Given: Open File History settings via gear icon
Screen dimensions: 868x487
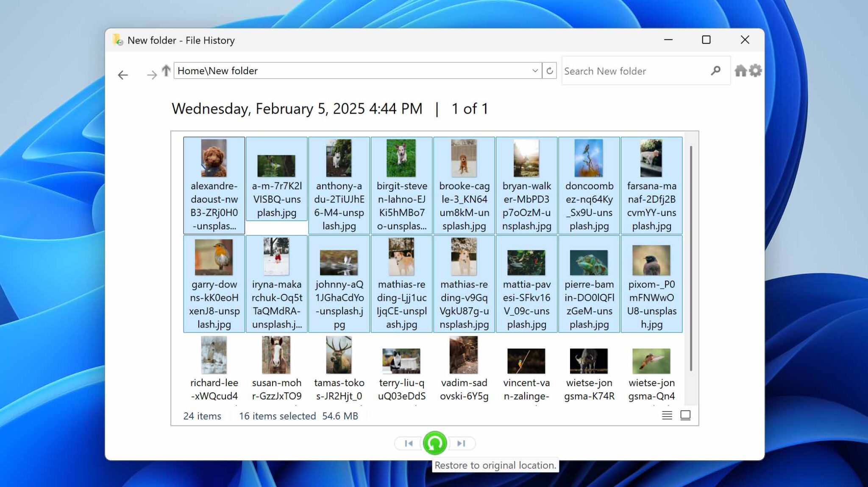Looking at the screenshot, I should pyautogui.click(x=756, y=70).
